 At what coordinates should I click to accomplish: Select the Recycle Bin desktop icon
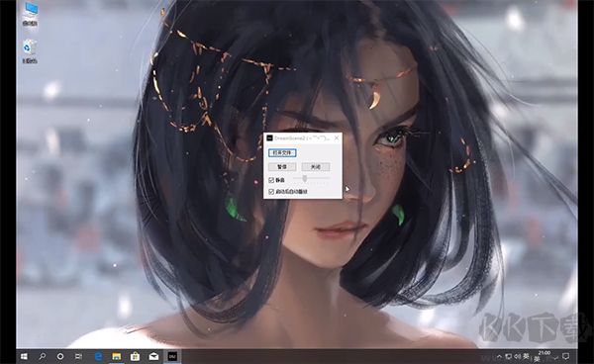29,51
